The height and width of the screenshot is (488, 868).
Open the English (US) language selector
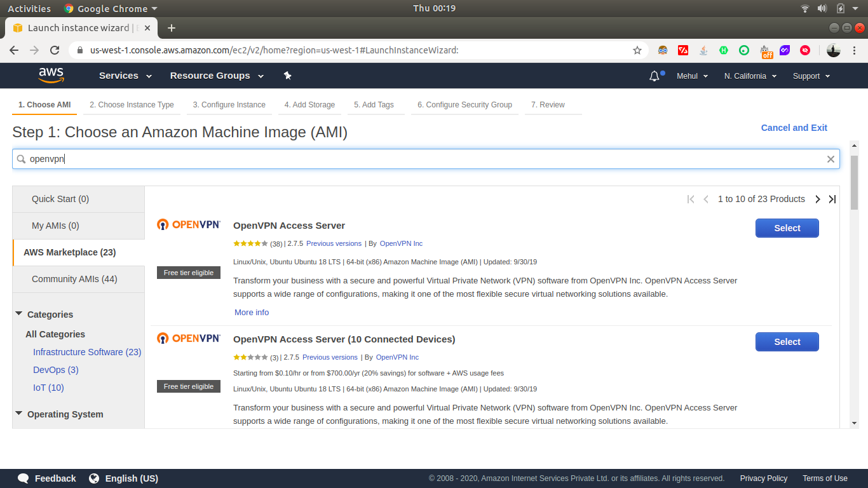coord(123,478)
